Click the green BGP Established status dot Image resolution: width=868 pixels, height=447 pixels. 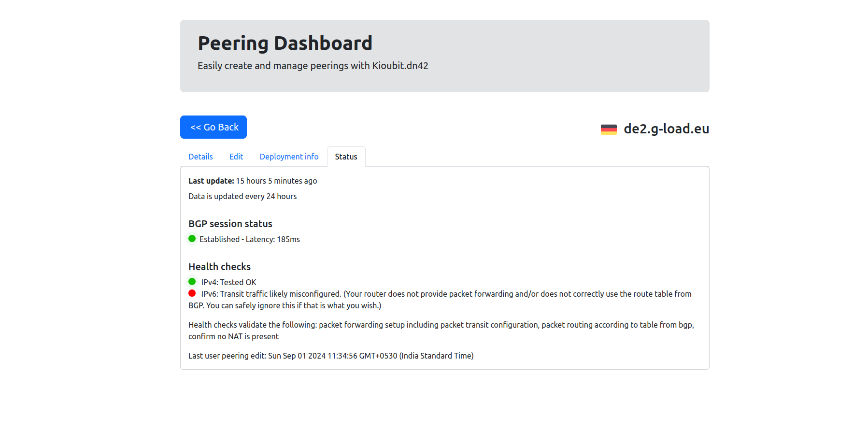(x=192, y=239)
